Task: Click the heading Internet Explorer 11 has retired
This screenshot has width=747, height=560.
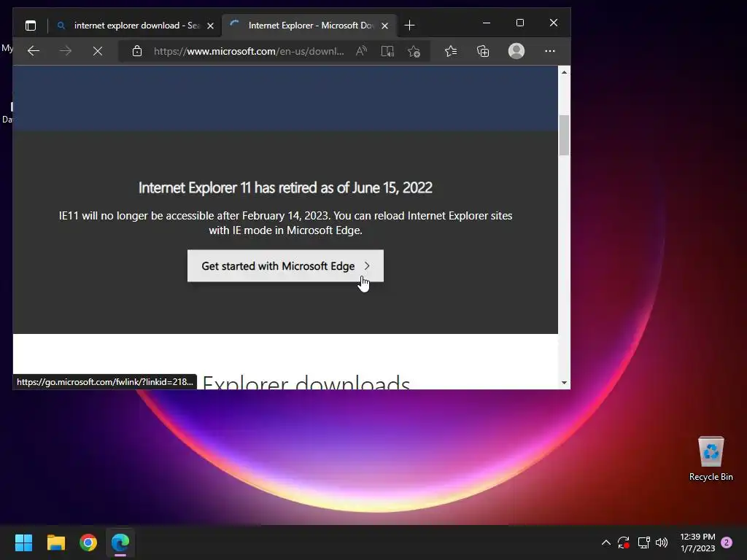Action: click(x=285, y=187)
